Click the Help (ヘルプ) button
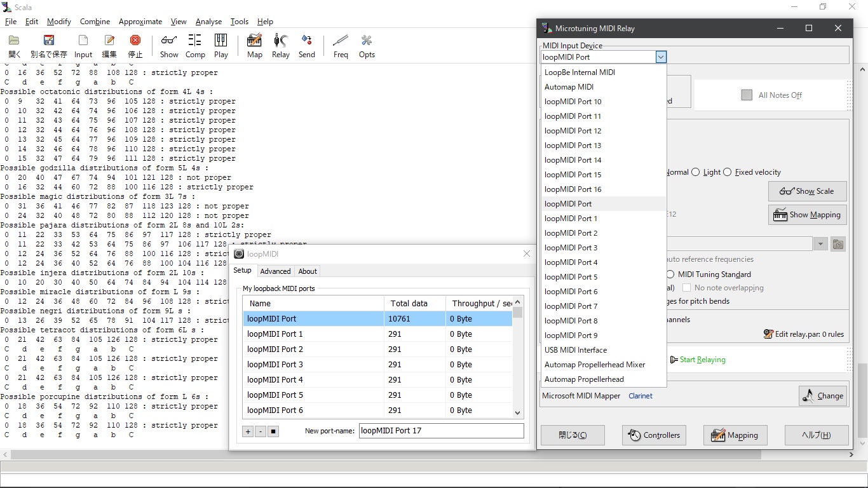Viewport: 868px width, 488px height. [x=817, y=435]
